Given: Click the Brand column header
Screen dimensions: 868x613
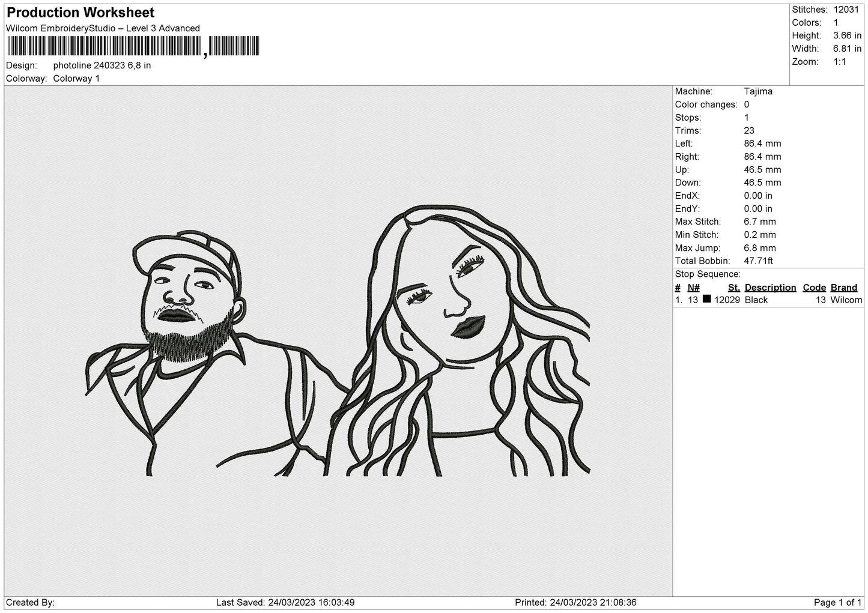Looking at the screenshot, I should click(x=844, y=288).
